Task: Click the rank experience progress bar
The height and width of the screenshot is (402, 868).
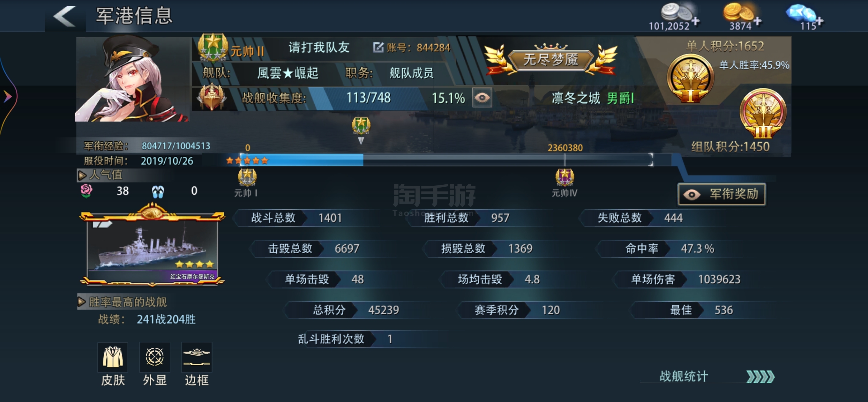Action: [x=440, y=160]
